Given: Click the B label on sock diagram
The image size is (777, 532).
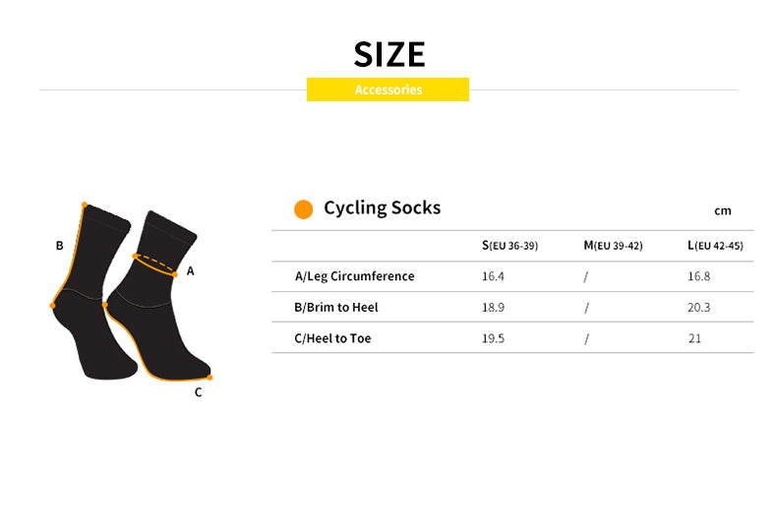Looking at the screenshot, I should tap(59, 246).
